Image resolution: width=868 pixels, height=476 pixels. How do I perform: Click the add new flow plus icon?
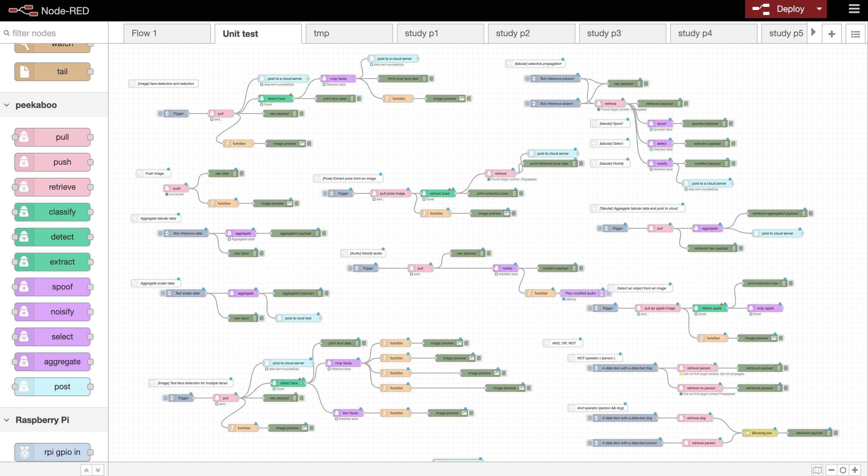[x=831, y=34]
